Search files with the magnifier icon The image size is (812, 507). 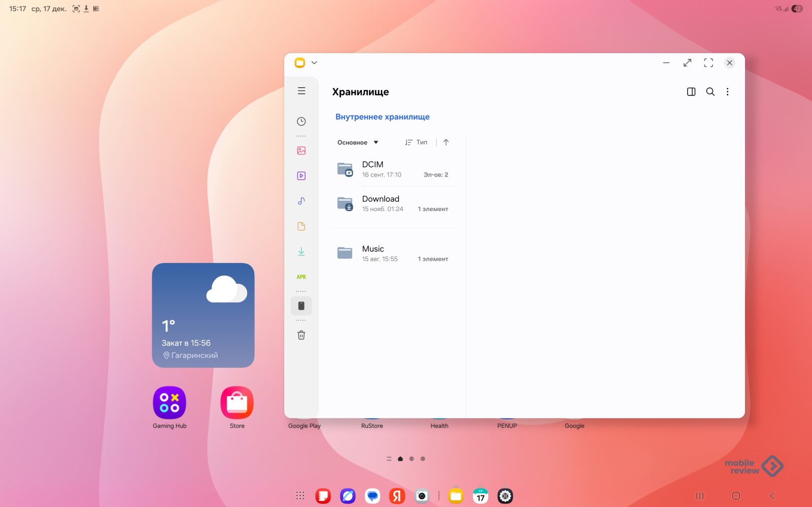point(710,92)
